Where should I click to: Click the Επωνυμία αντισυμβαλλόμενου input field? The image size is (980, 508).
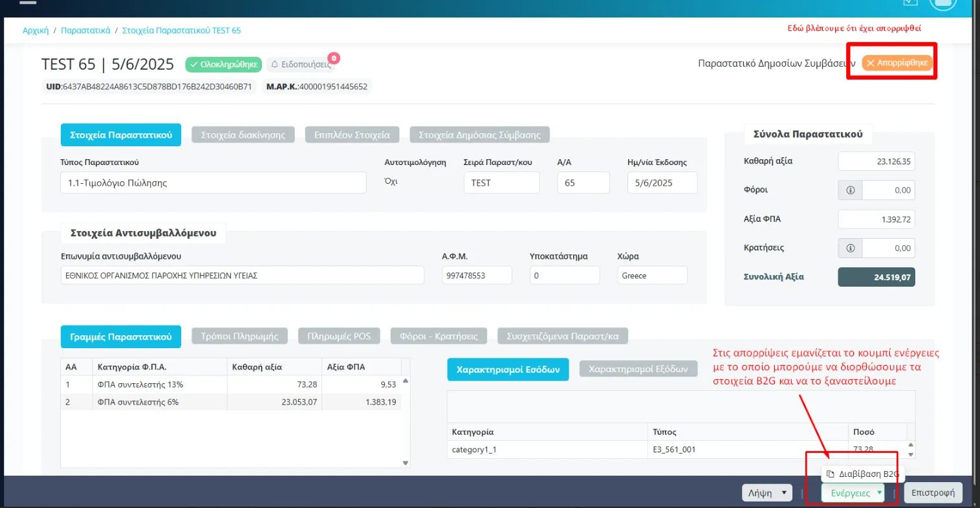pyautogui.click(x=243, y=276)
